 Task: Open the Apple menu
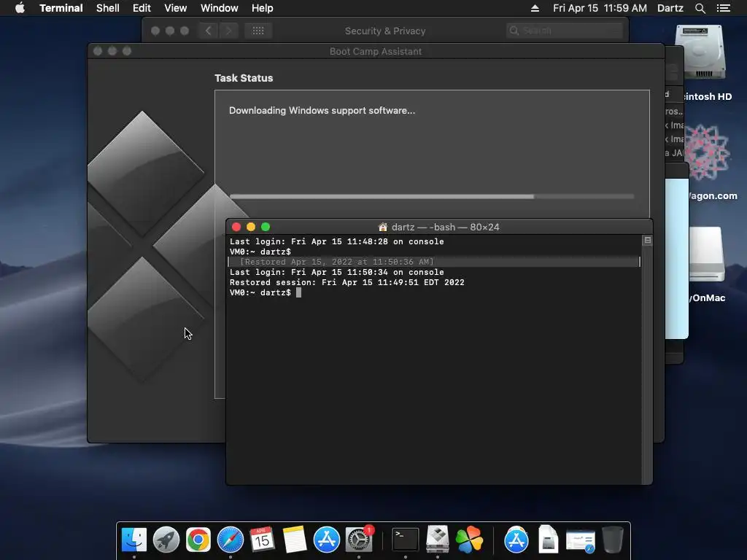tap(20, 8)
